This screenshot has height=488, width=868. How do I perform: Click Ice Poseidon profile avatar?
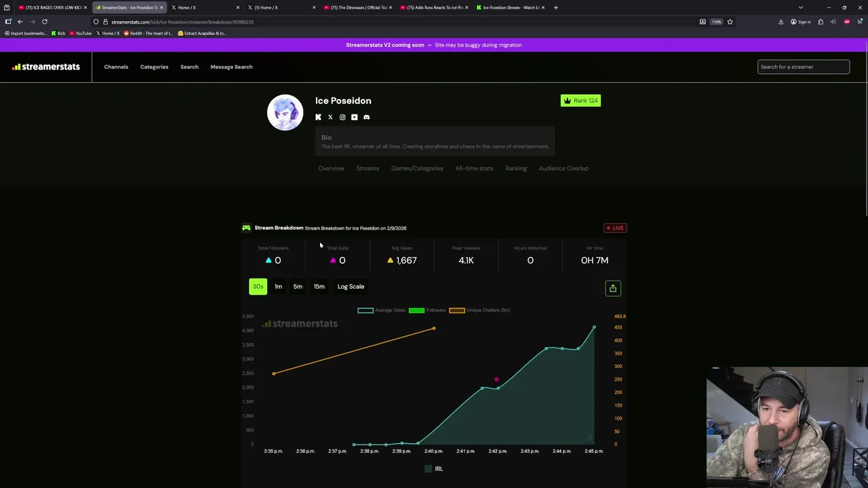point(285,113)
